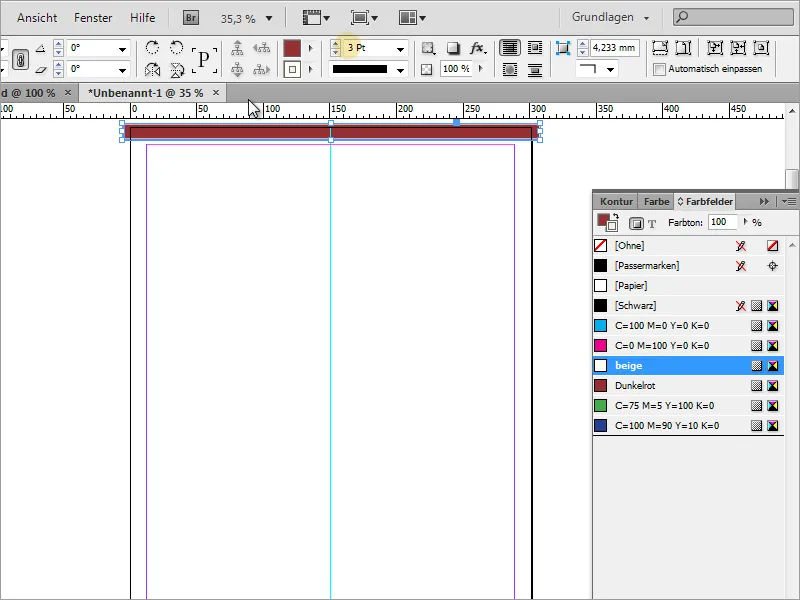Select the C=75 M=5 Y=100 K=0 swatch

pos(688,406)
